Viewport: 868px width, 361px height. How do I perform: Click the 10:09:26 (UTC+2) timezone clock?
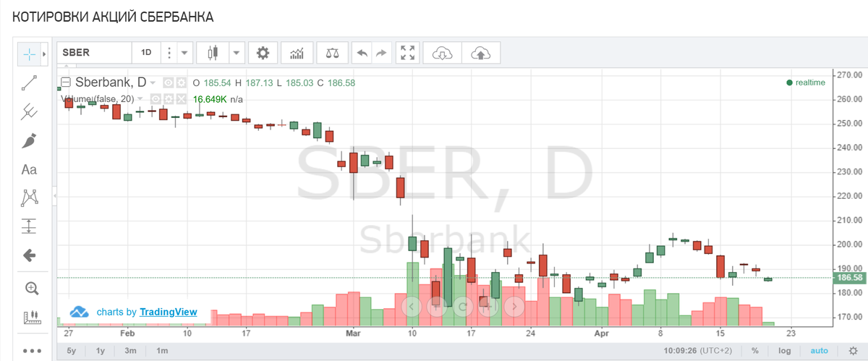point(697,350)
